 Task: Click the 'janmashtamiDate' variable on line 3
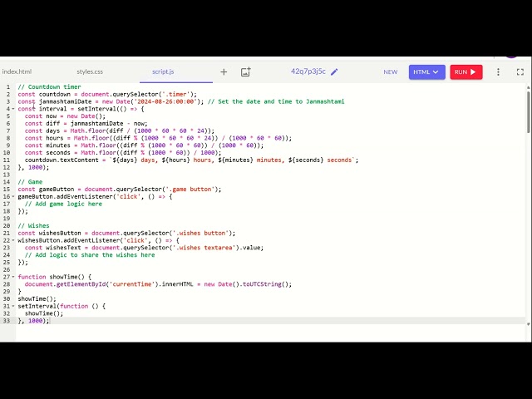click(65, 101)
